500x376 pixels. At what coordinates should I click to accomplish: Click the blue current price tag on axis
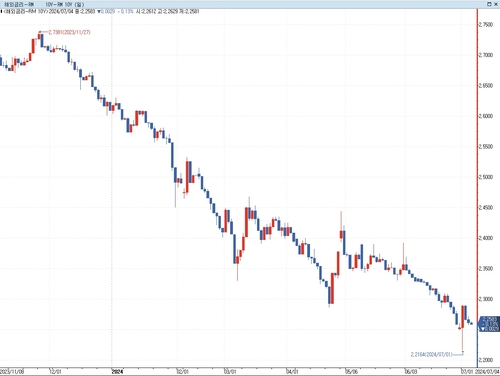coord(489,324)
